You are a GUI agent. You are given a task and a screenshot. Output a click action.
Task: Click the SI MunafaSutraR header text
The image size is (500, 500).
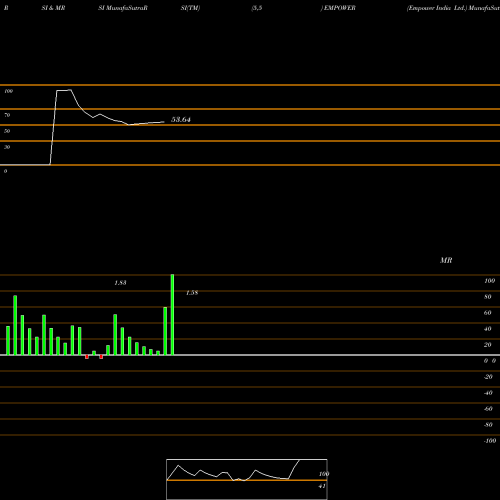123,8
